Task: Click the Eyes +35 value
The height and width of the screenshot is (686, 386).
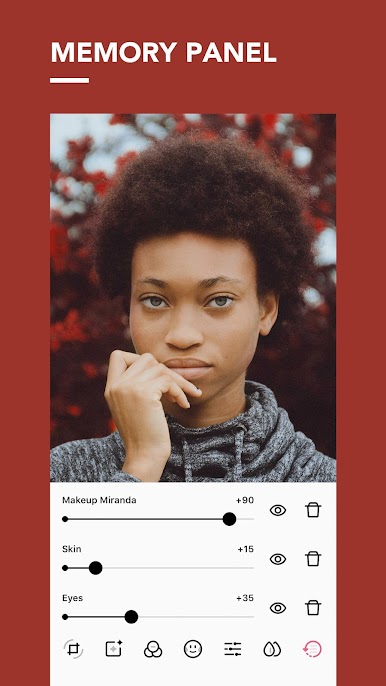Action: pyautogui.click(x=245, y=598)
